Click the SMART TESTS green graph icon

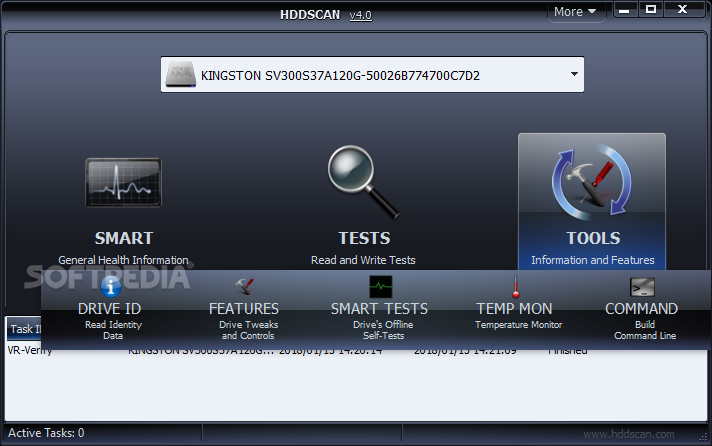pos(381,287)
